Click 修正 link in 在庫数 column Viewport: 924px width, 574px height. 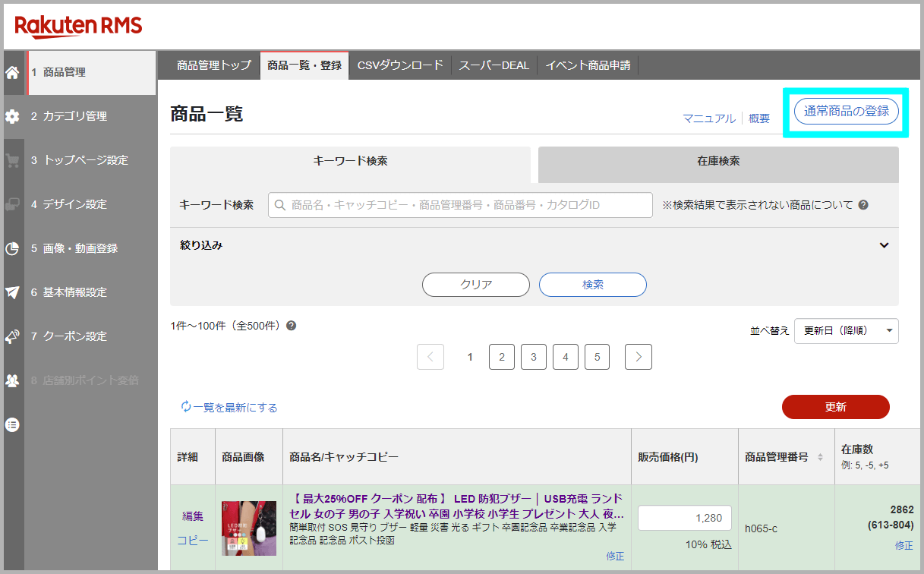pyautogui.click(x=904, y=545)
